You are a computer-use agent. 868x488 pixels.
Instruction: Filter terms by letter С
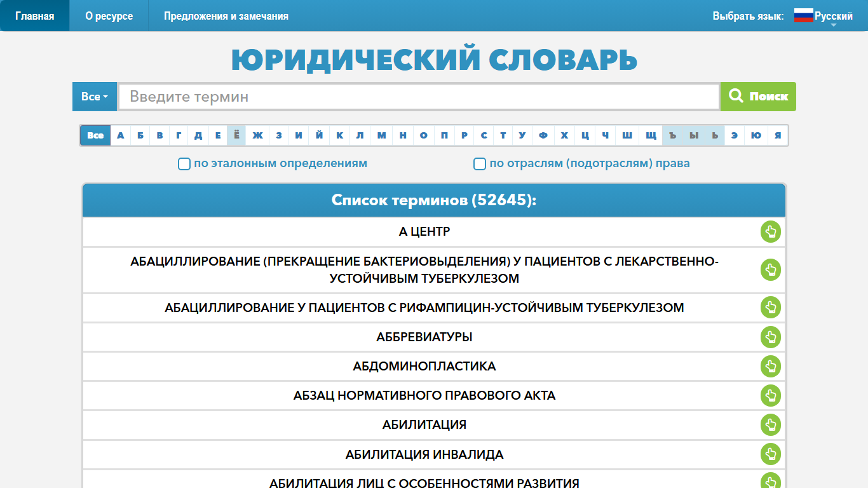(484, 135)
